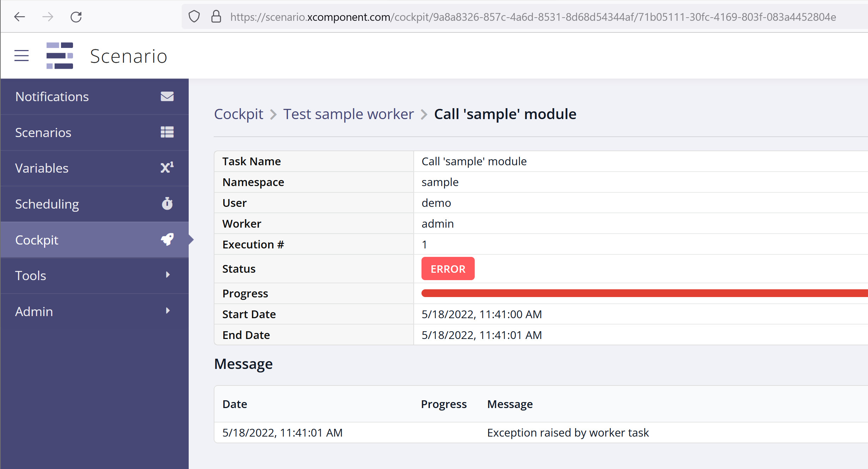Image resolution: width=868 pixels, height=469 pixels.
Task: Click the Scheduling clock icon
Action: 167,203
